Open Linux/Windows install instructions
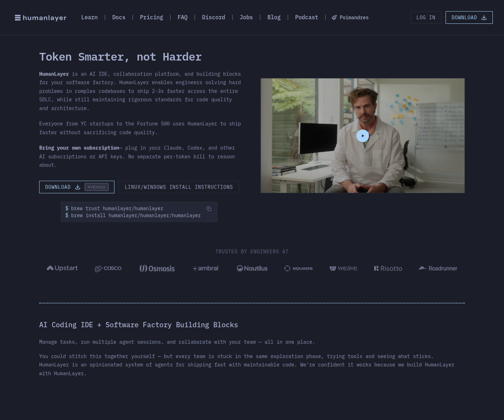 pos(179,187)
